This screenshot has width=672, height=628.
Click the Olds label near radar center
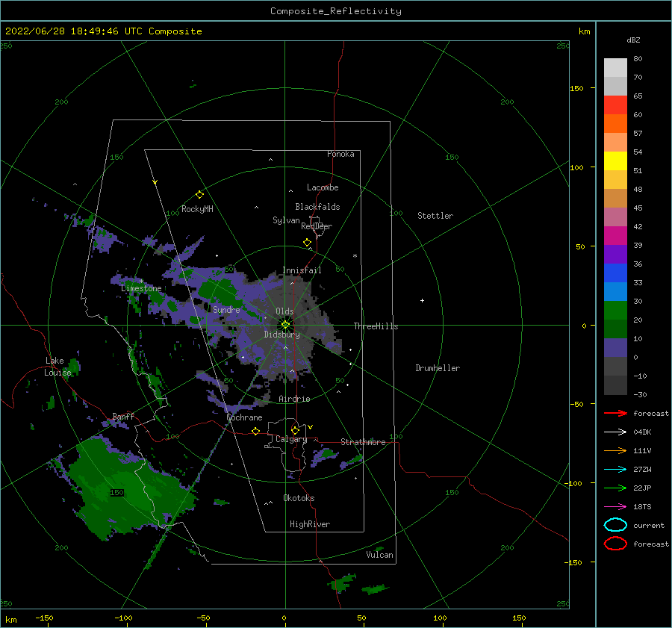point(284,311)
